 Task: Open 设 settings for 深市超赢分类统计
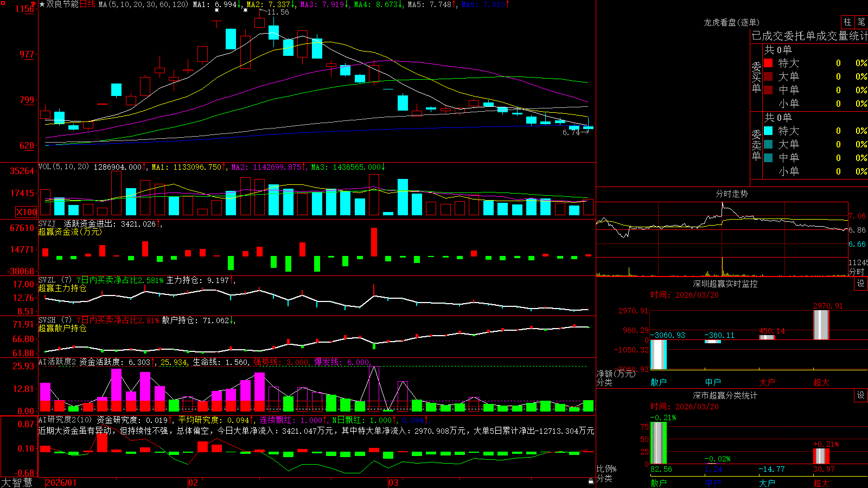pyautogui.click(x=861, y=395)
